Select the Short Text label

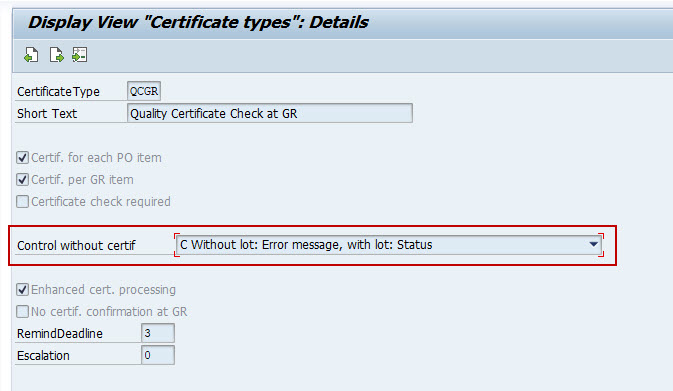point(47,113)
